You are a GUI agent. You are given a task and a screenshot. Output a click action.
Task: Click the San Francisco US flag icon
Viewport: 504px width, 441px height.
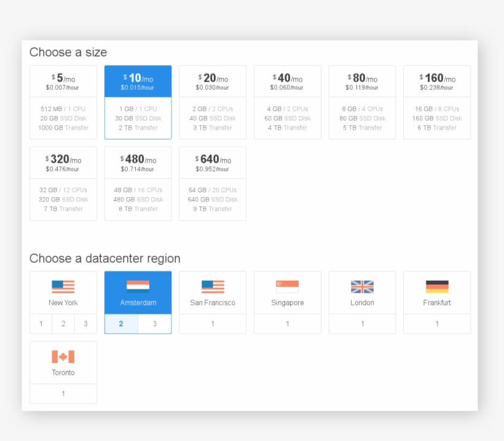click(213, 287)
